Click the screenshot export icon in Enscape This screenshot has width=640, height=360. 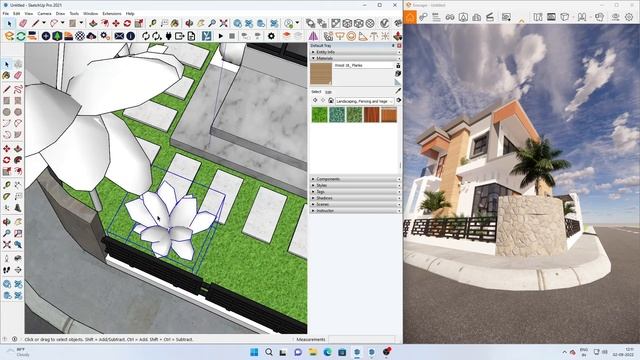(506, 17)
